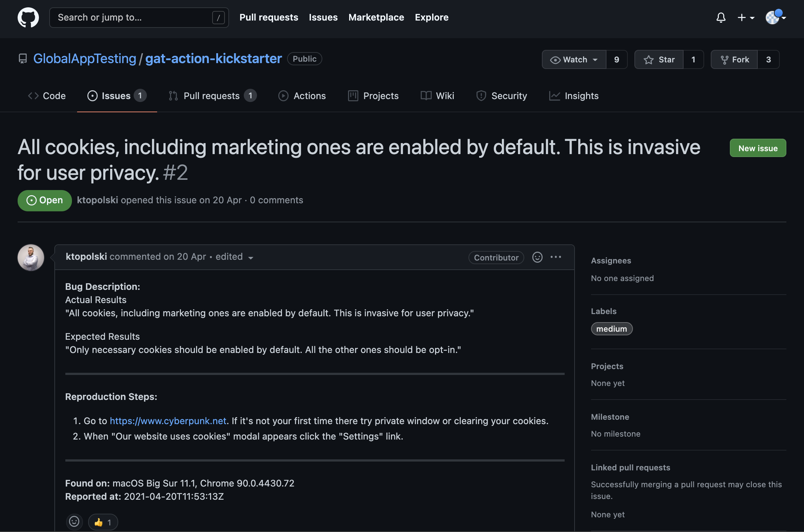Open the emoji reaction picker on the comment
The image size is (804, 532).
tap(537, 257)
